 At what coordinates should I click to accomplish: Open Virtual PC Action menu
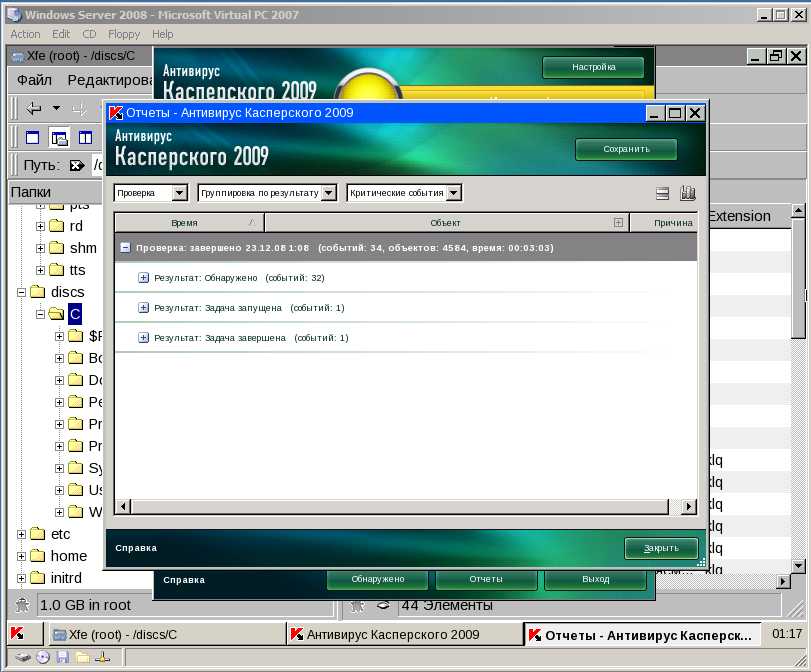(25, 34)
